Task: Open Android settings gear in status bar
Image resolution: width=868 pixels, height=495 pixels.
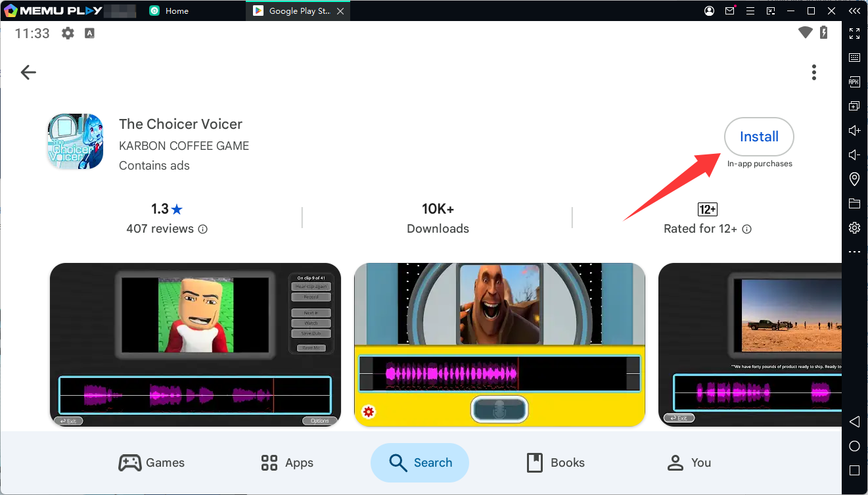Action: pyautogui.click(x=68, y=33)
